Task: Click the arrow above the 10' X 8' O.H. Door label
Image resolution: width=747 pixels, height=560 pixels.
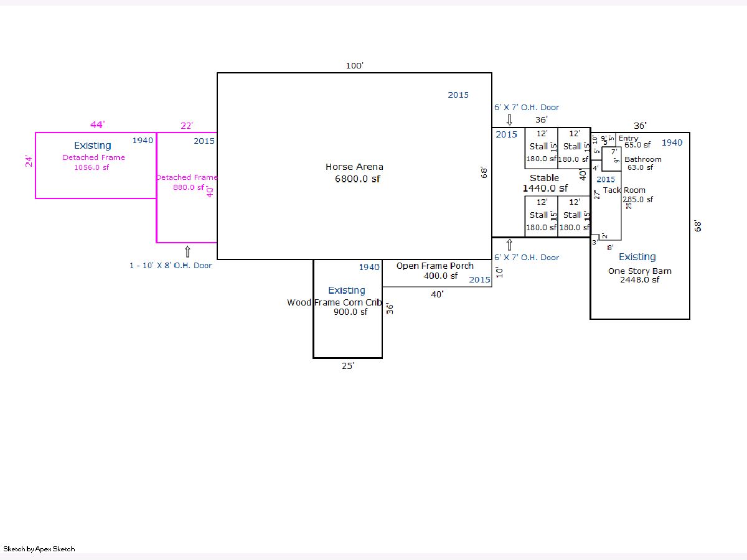Action: tap(187, 251)
